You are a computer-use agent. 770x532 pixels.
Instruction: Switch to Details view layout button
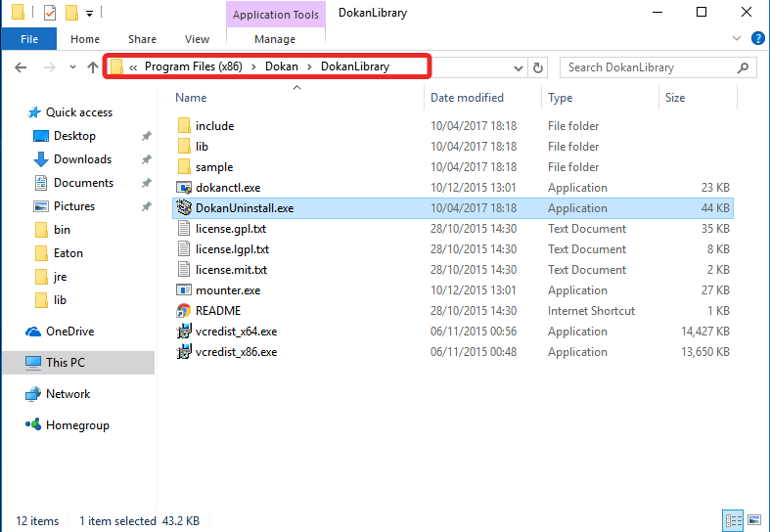733,520
